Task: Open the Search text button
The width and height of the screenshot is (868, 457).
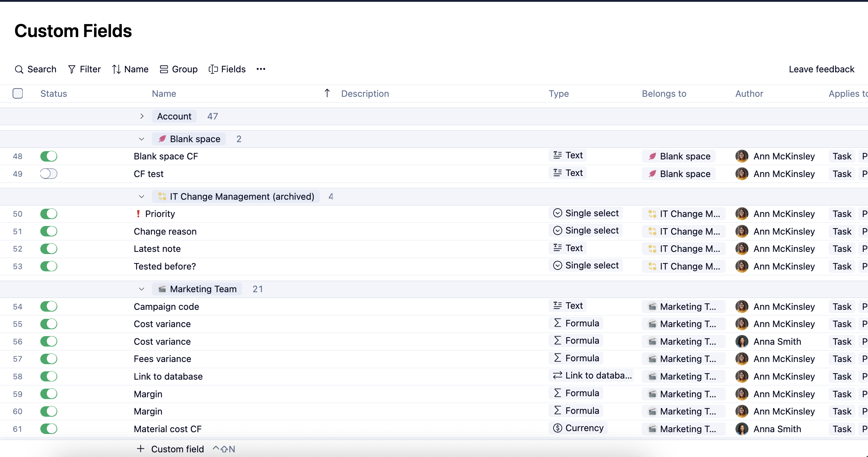Action: coord(42,69)
